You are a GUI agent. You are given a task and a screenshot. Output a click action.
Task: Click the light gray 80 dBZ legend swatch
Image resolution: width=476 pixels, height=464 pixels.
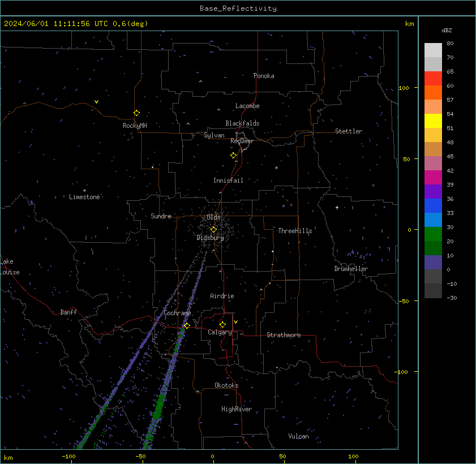click(x=433, y=50)
